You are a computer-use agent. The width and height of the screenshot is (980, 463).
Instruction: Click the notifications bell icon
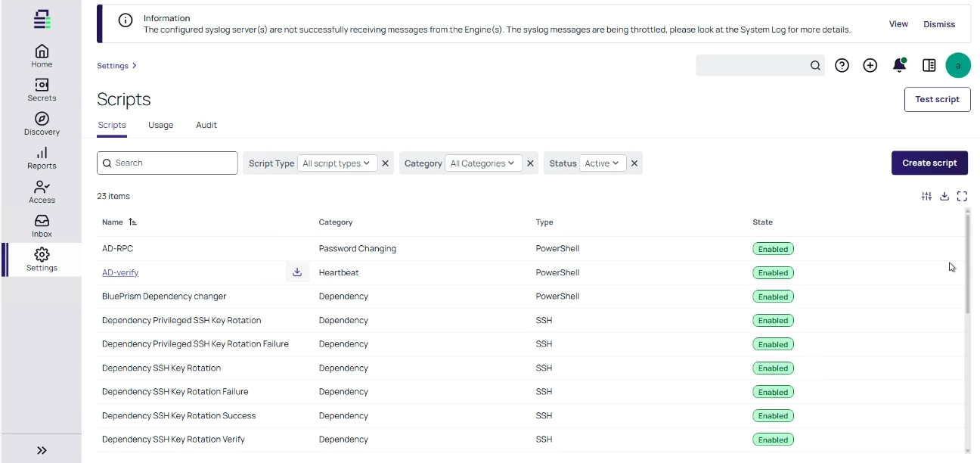pos(899,66)
